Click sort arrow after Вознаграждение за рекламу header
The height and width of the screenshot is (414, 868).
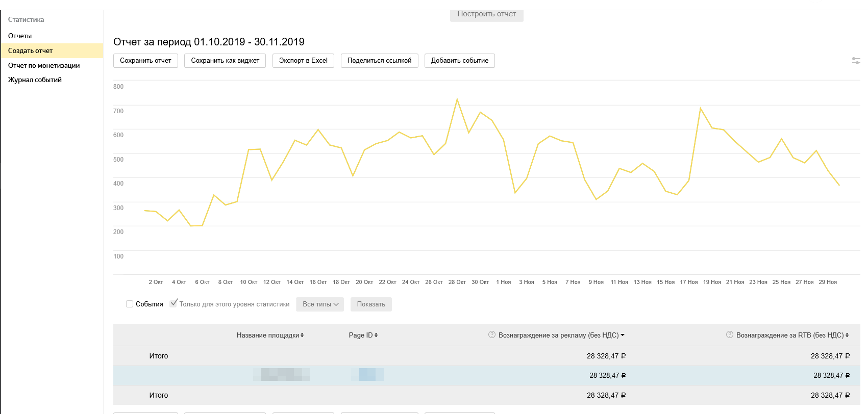coord(623,335)
